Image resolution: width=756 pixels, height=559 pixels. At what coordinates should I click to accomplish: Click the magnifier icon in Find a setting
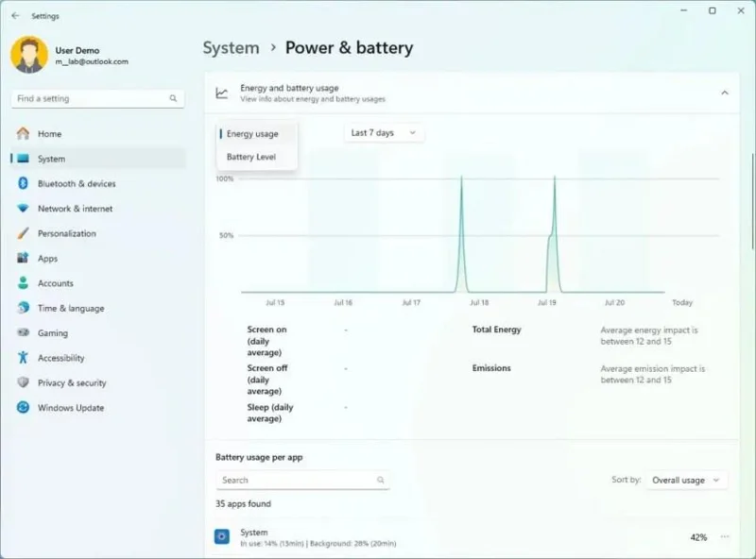[x=173, y=98]
